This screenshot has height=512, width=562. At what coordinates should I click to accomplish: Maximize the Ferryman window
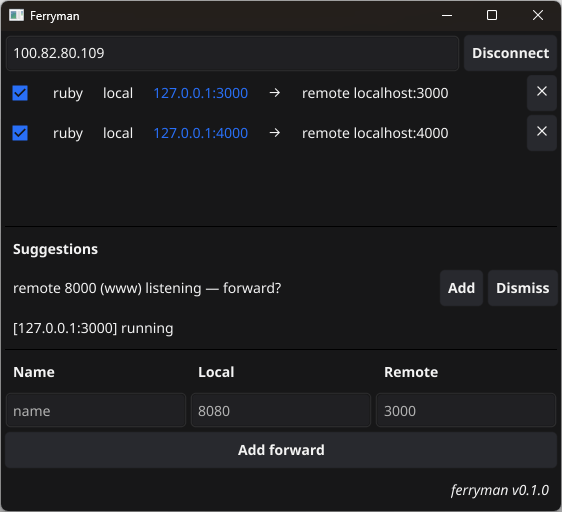[x=492, y=15]
